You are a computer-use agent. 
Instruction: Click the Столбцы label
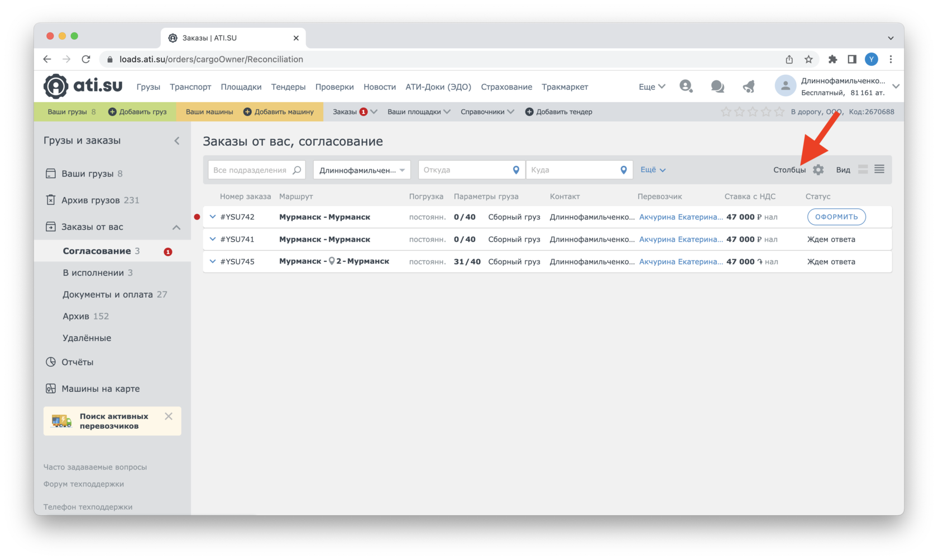[x=789, y=170]
